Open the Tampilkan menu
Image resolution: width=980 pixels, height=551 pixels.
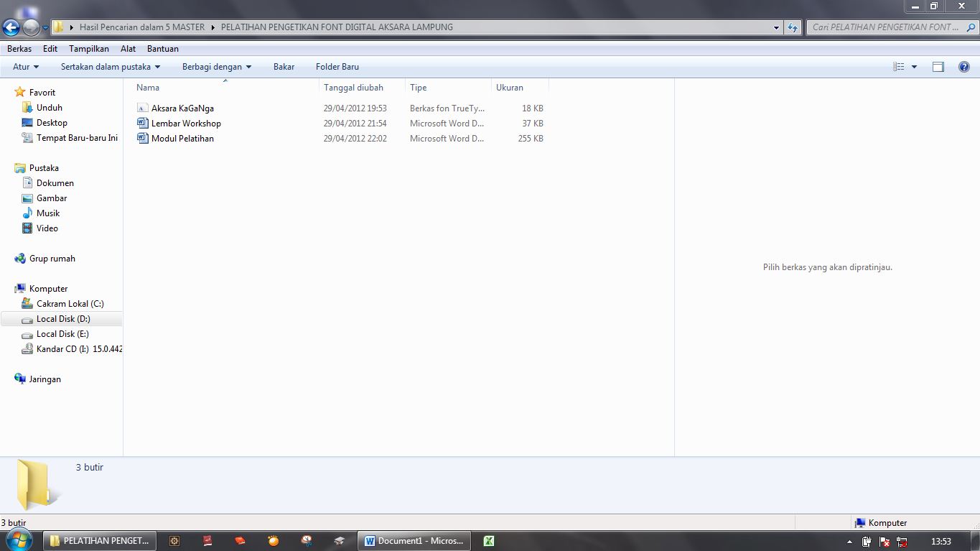[88, 48]
